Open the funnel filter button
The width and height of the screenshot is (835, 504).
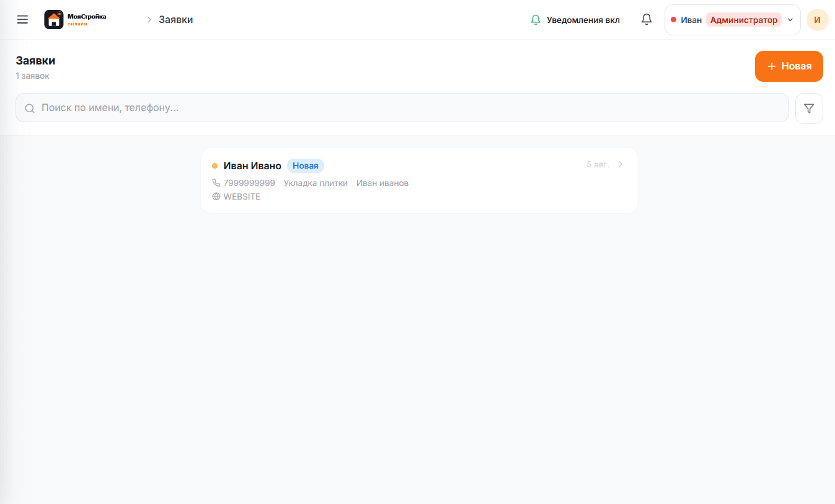[809, 108]
